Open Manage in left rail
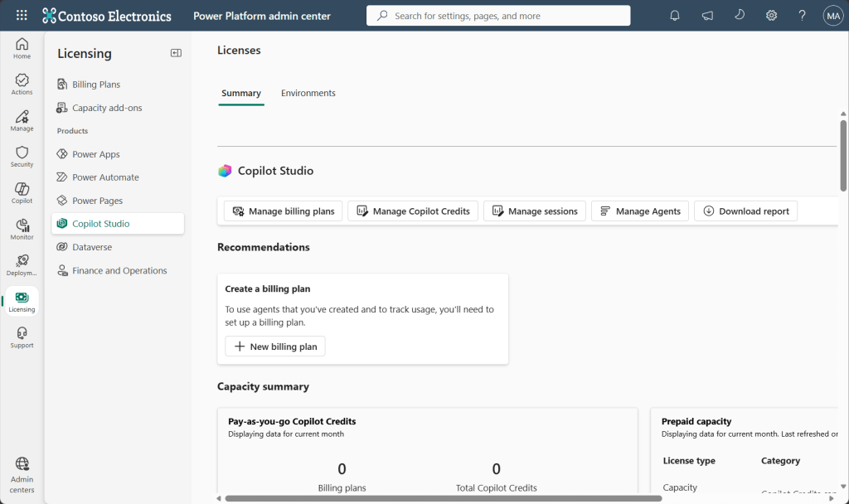Viewport: 849px width, 504px height. click(x=22, y=121)
